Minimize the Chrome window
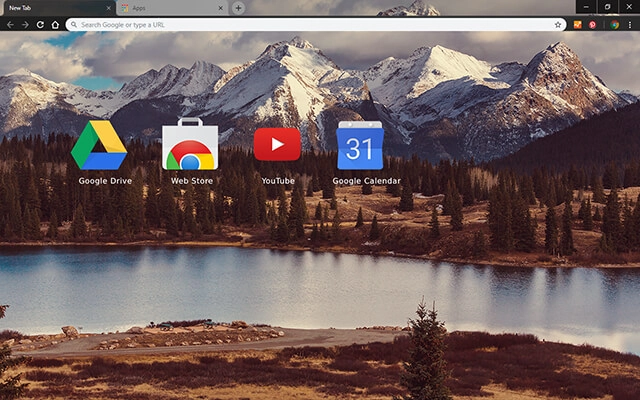This screenshot has width=640, height=400. pos(586,7)
